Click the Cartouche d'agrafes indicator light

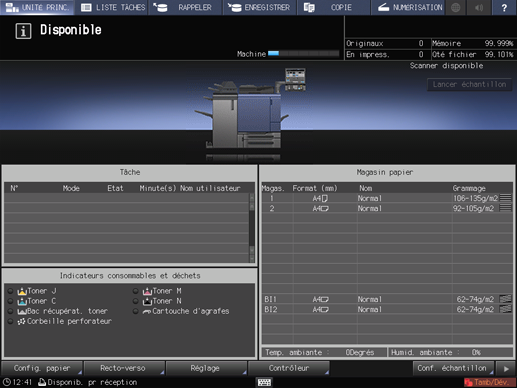click(x=135, y=311)
